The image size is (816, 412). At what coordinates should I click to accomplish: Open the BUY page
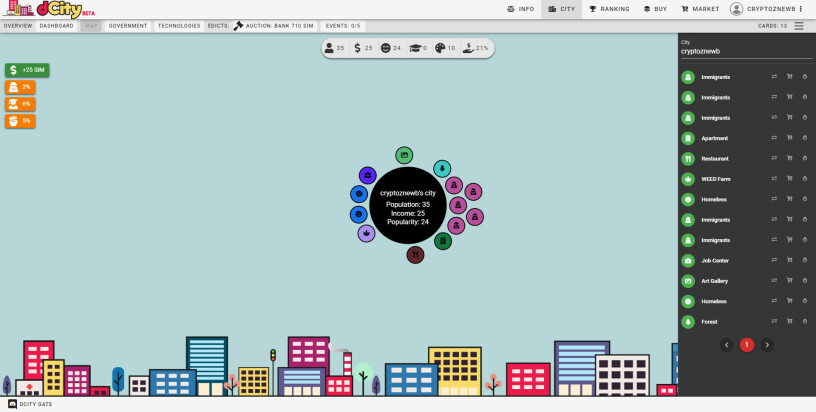(x=655, y=9)
